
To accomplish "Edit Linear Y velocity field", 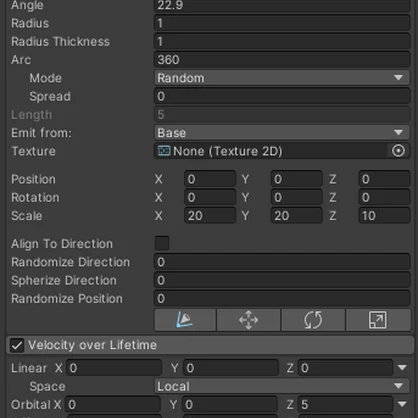I will [x=231, y=368].
